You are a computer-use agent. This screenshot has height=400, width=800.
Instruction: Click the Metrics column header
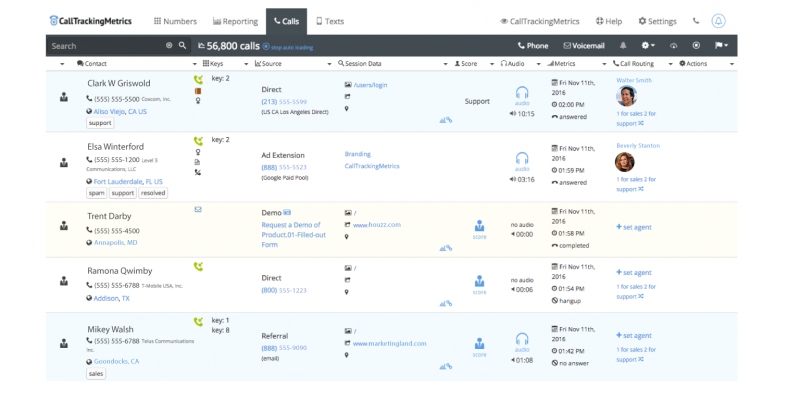coord(561,64)
